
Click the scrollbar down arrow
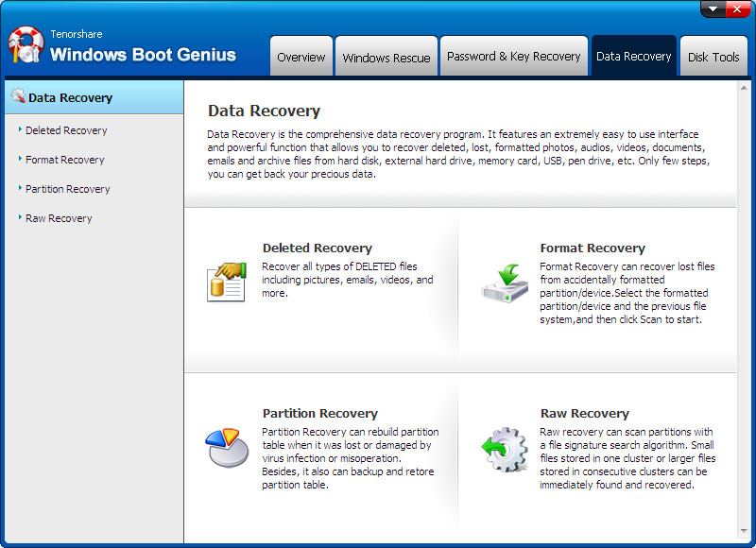744,531
